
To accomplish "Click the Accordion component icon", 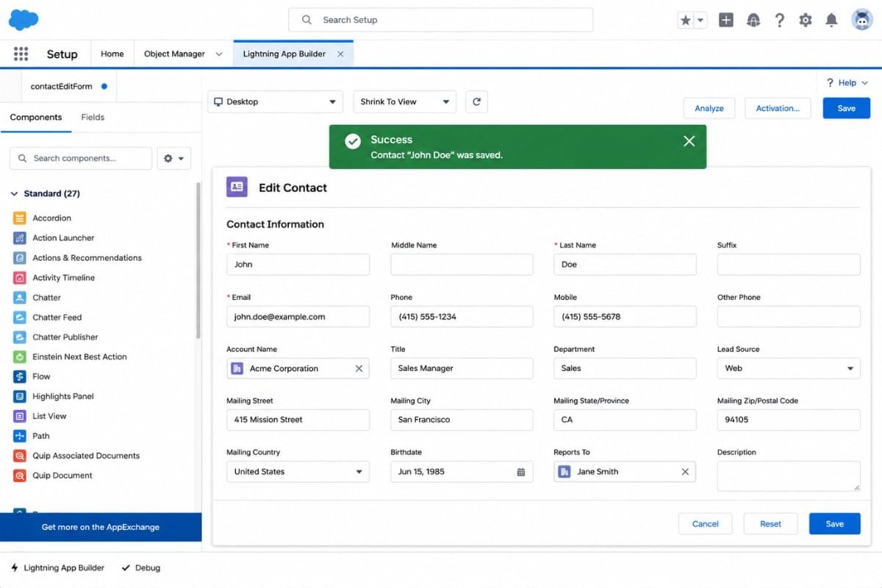I will point(20,218).
